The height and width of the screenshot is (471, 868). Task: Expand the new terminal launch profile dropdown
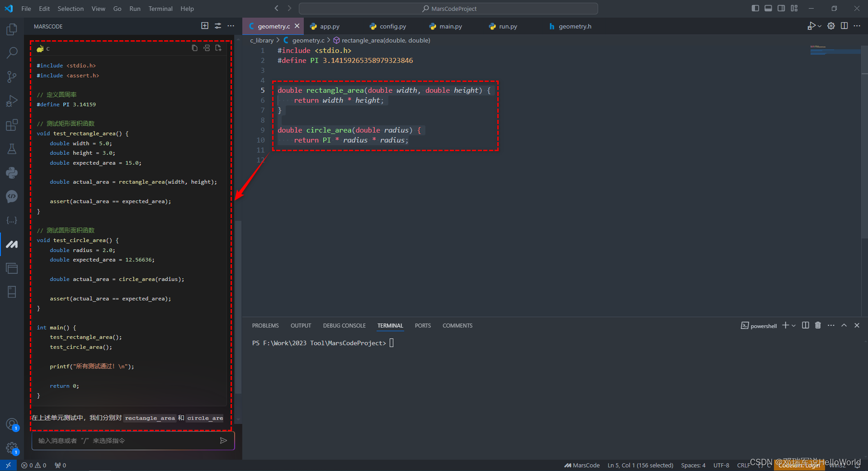pyautogui.click(x=794, y=326)
